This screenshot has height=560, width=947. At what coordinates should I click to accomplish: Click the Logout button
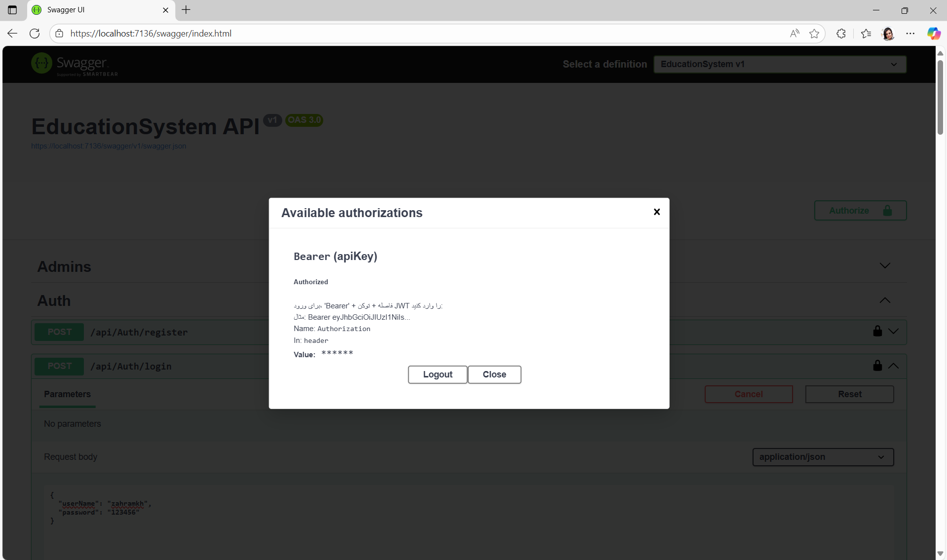(x=437, y=374)
